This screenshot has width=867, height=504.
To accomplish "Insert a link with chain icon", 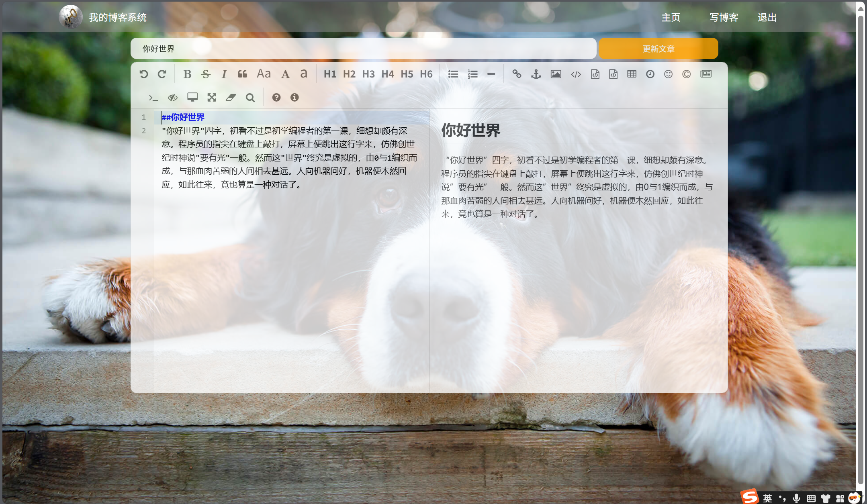I will pos(517,74).
